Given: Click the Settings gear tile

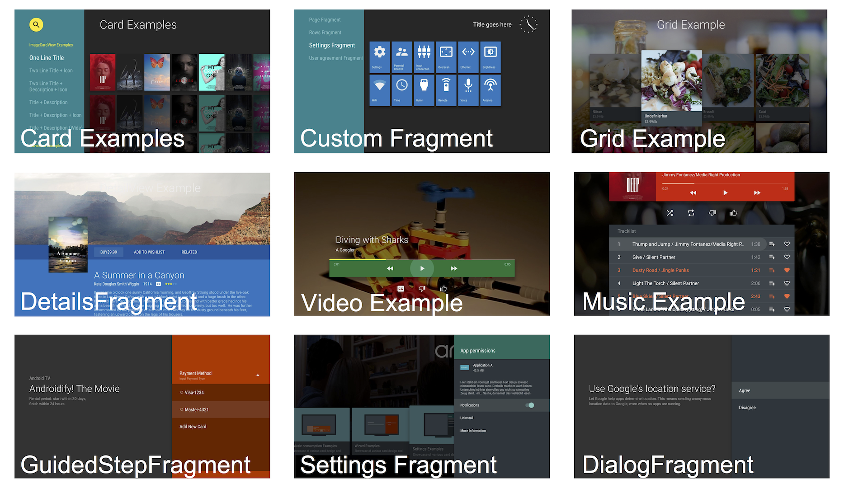Looking at the screenshot, I should pos(379,56).
